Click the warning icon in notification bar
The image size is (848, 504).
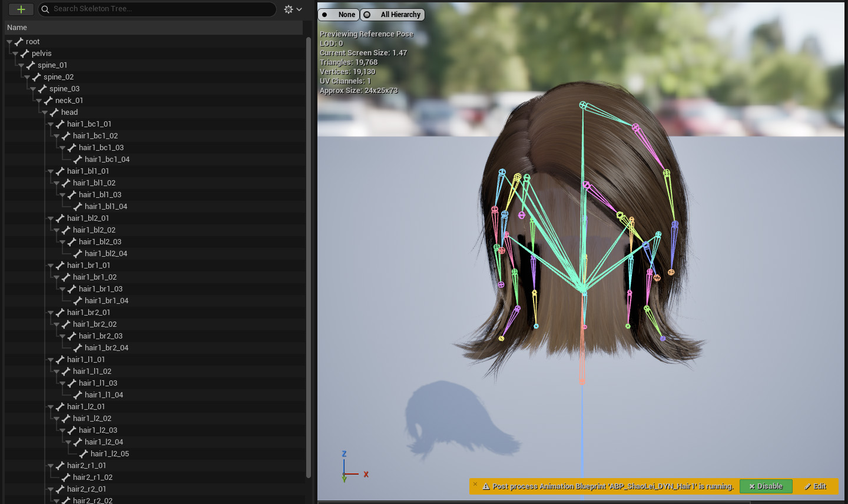click(x=486, y=487)
